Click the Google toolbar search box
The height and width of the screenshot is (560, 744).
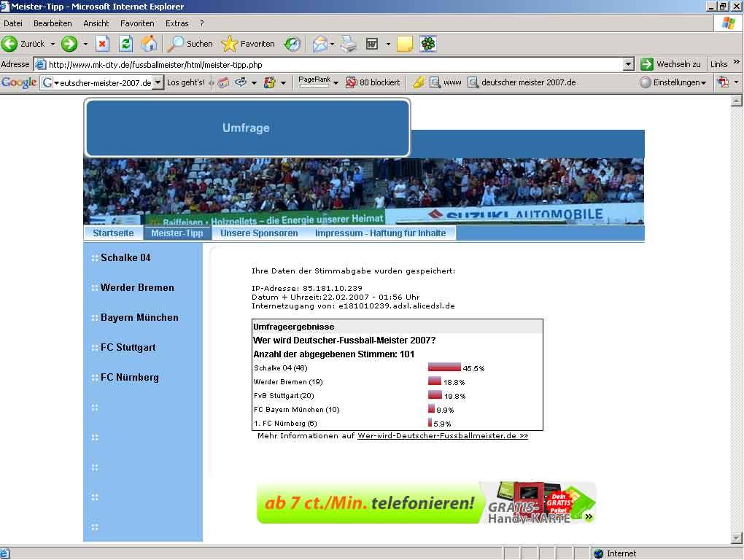coord(102,82)
